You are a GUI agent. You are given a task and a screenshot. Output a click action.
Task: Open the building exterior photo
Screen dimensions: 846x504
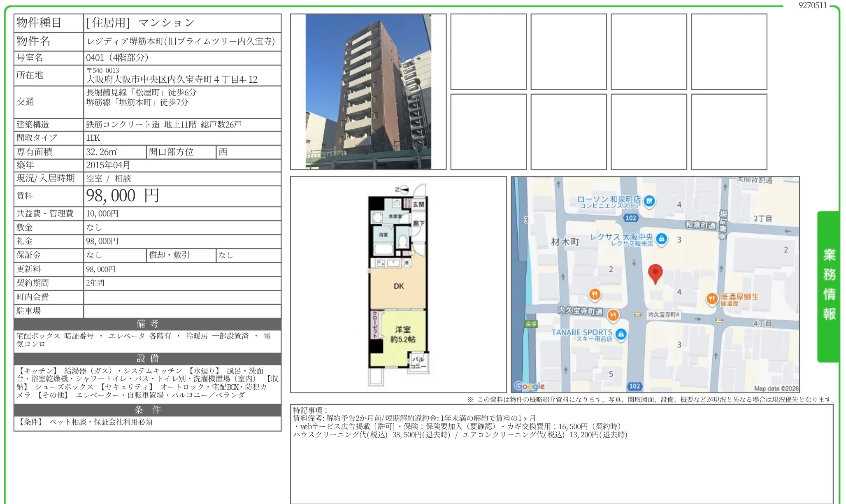pos(368,92)
